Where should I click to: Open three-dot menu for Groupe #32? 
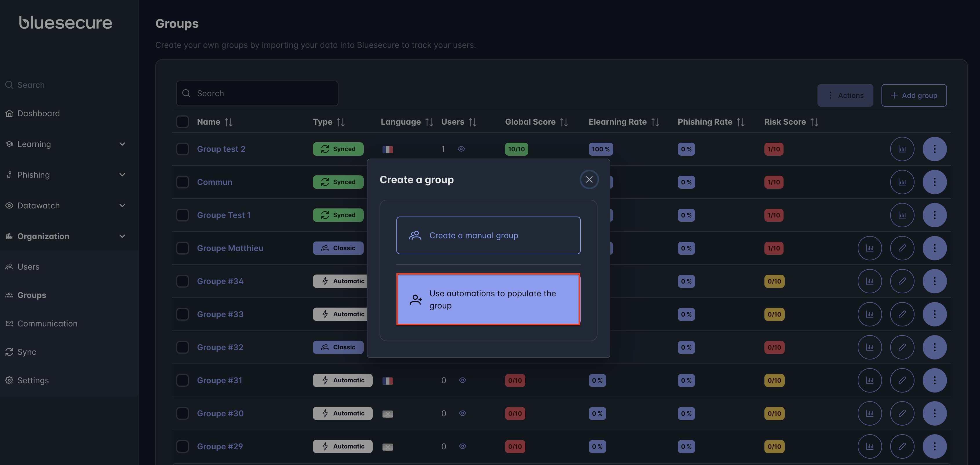click(x=934, y=347)
